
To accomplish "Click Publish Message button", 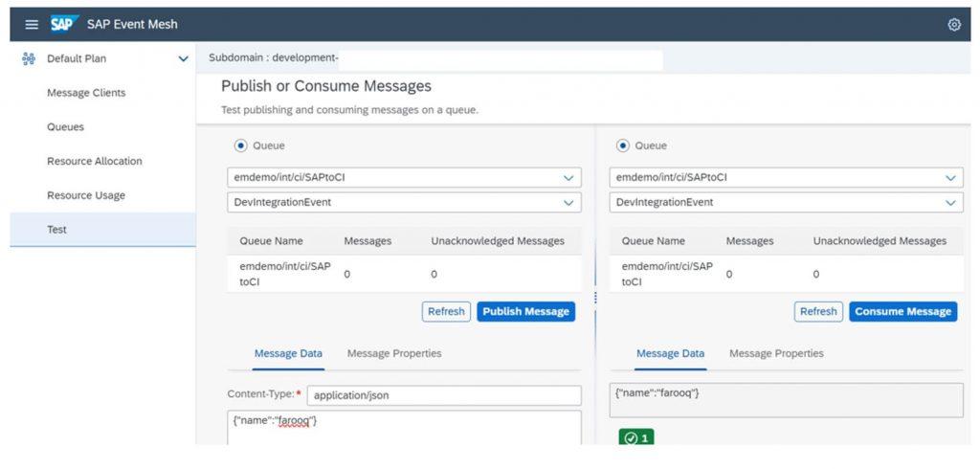I will 525,311.
